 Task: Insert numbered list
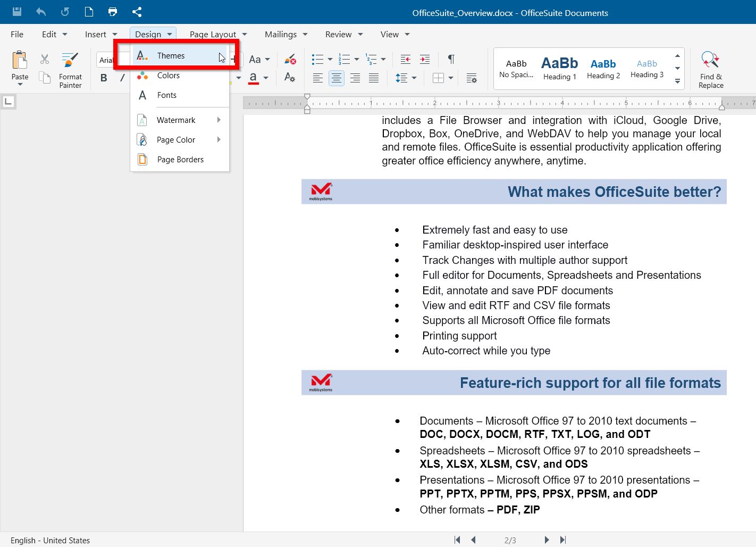pos(344,59)
